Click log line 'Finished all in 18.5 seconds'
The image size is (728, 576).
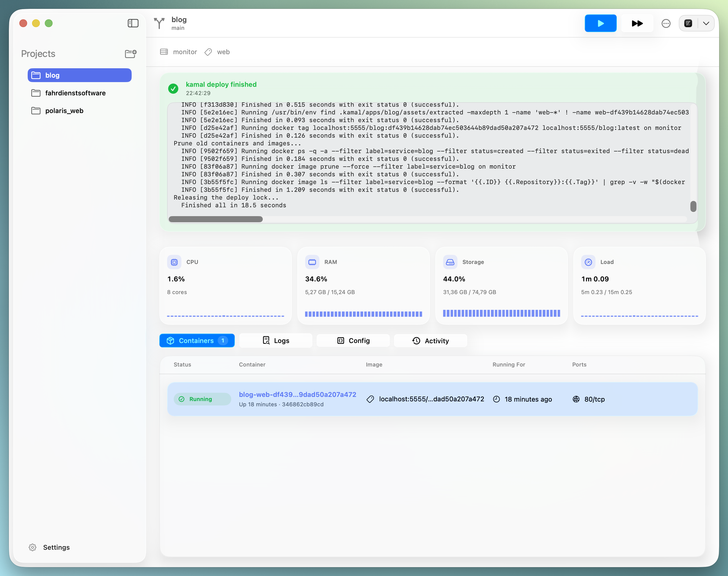pyautogui.click(x=233, y=205)
